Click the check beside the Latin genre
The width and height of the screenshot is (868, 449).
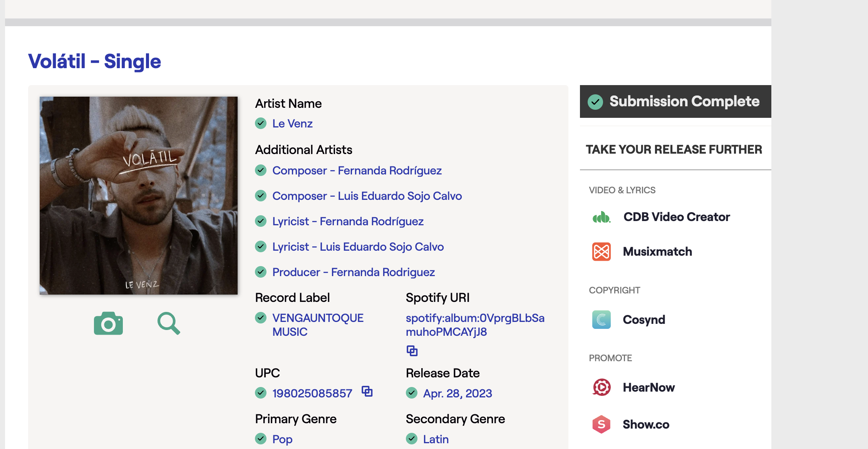(x=412, y=439)
